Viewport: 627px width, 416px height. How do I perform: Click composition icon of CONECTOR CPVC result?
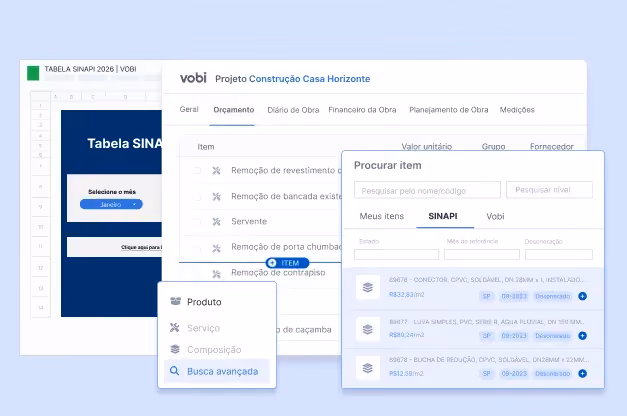(368, 287)
